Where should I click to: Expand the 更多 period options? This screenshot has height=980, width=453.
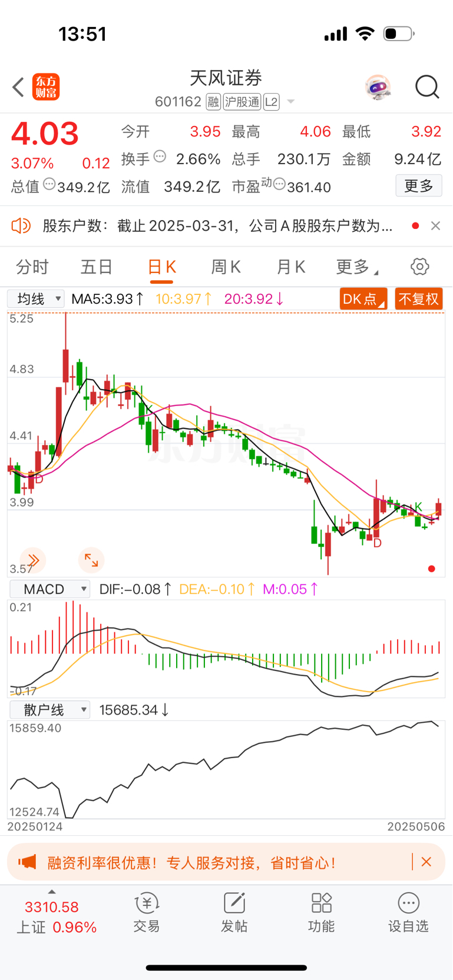(357, 267)
